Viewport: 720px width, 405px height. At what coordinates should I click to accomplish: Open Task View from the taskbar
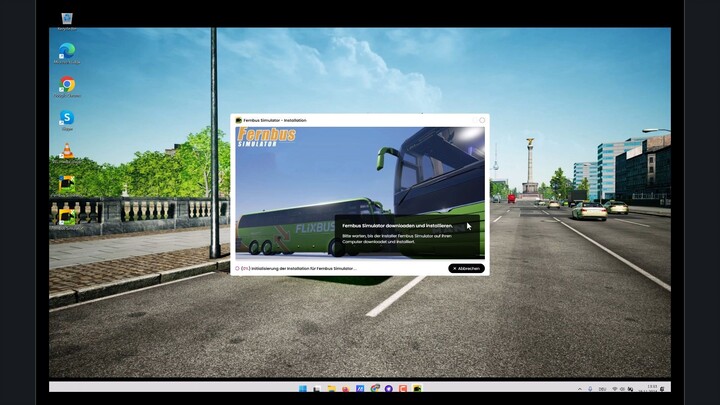click(x=317, y=389)
